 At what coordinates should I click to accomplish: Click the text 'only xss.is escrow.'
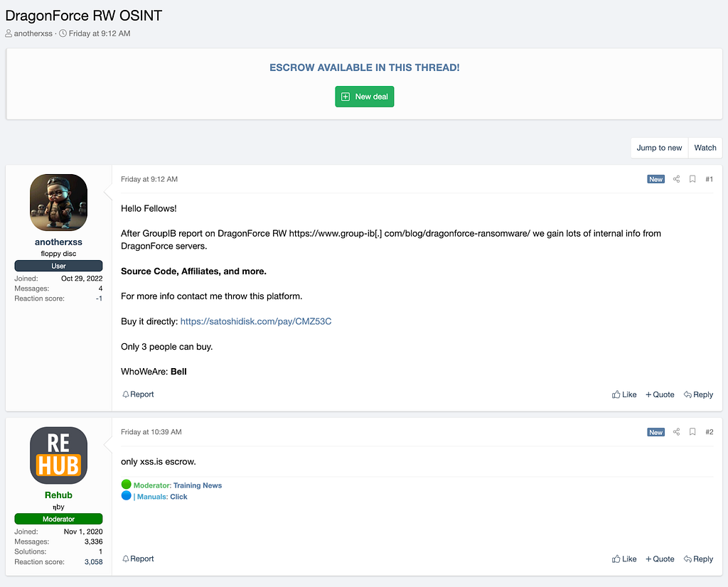tap(159, 462)
